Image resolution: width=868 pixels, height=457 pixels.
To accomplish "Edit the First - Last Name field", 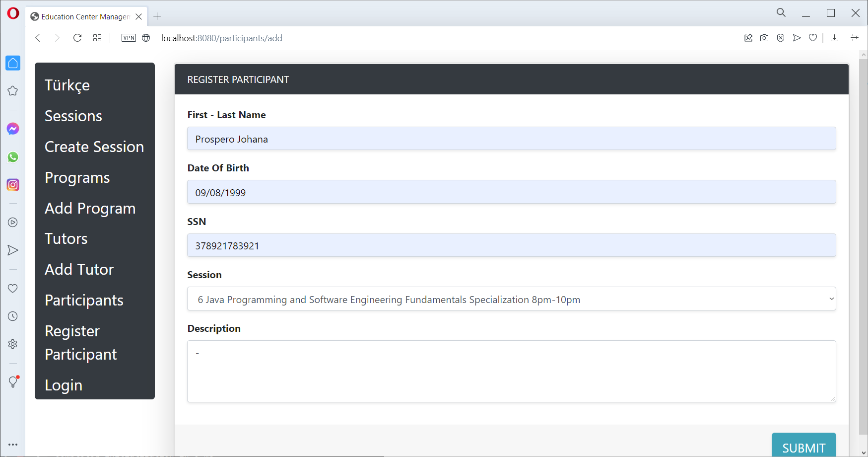I will coord(511,139).
